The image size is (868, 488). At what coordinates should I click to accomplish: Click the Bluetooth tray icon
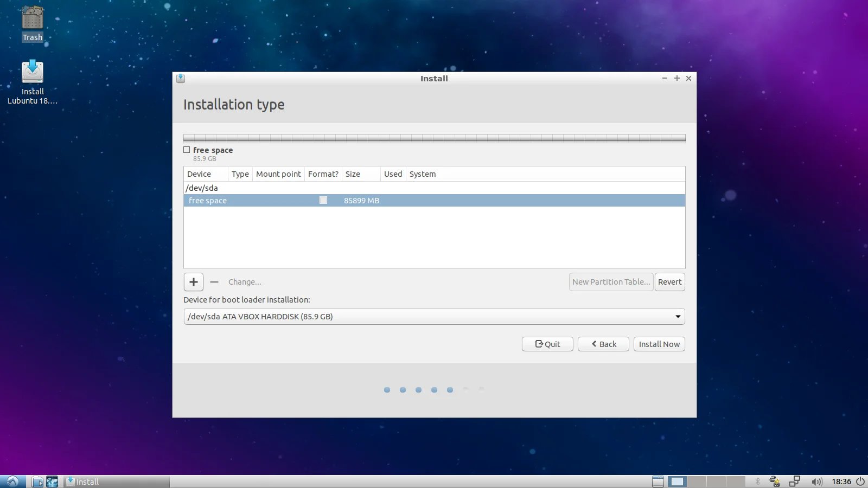tap(758, 481)
